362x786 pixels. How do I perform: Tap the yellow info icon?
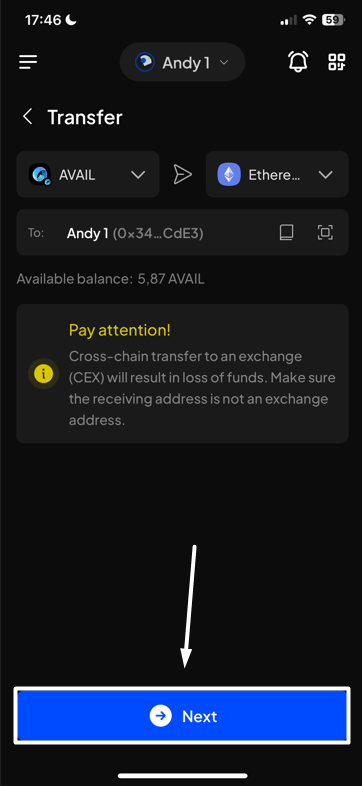pyautogui.click(x=44, y=373)
